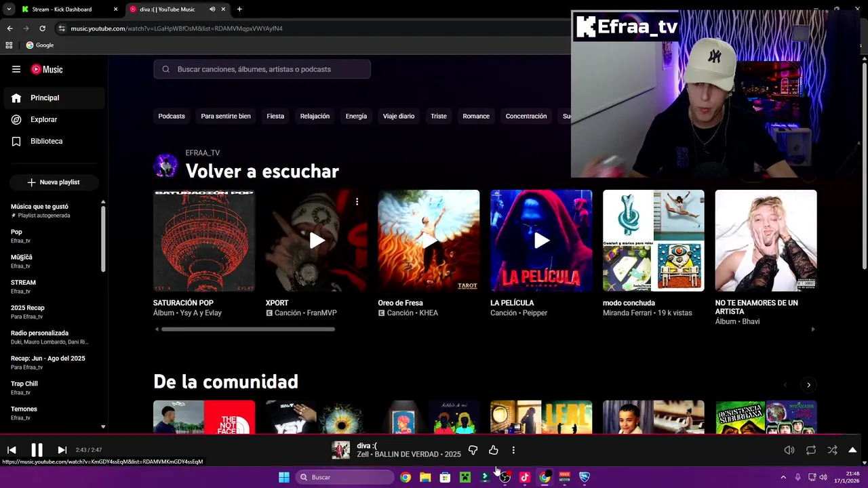Select the Viaje diario chip
This screenshot has height=488, width=868.
(399, 116)
